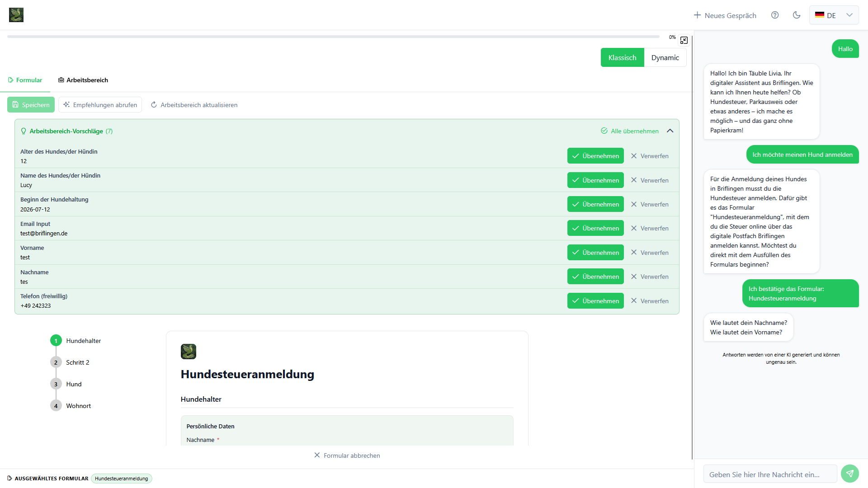Image resolution: width=868 pixels, height=488 pixels.
Task: Click the collapse panel icon beside the progress bar
Action: [684, 40]
